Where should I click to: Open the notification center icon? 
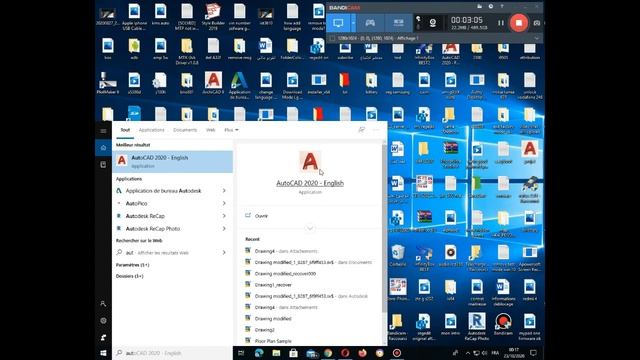click(533, 353)
